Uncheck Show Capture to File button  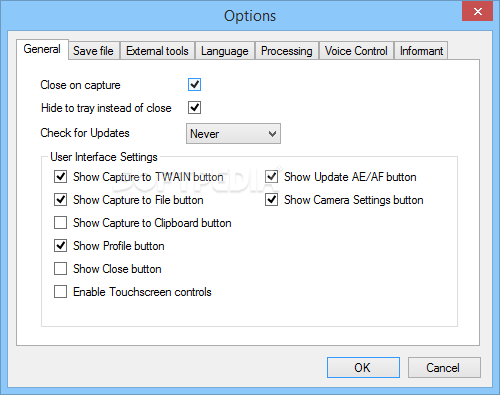(60, 200)
